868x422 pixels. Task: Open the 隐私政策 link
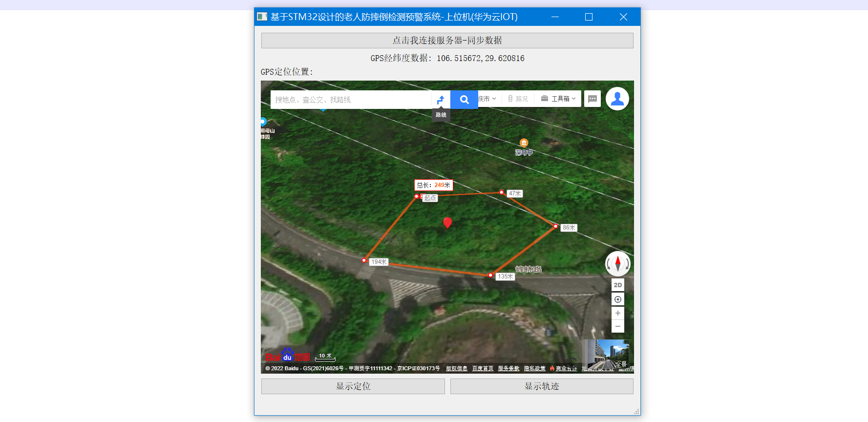(535, 368)
